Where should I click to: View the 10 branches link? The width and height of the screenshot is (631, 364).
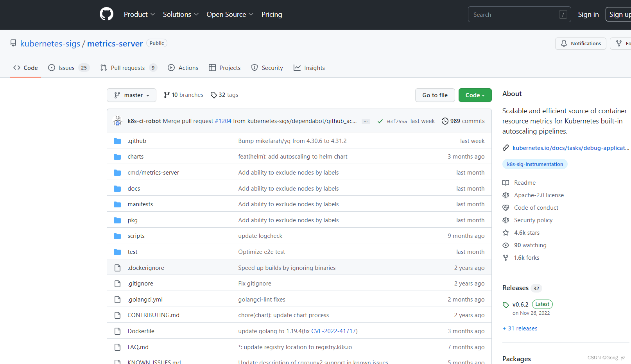click(183, 95)
